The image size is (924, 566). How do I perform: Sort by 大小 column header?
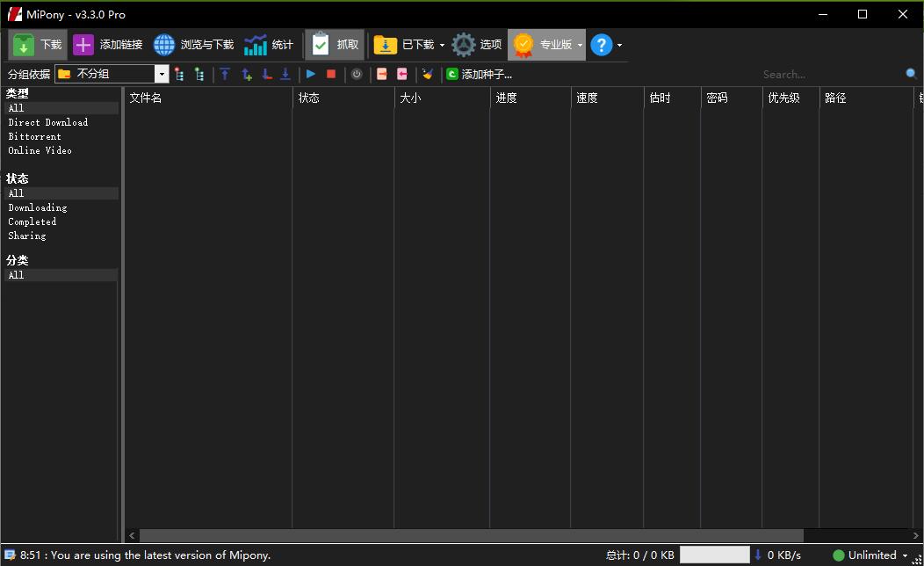(442, 98)
